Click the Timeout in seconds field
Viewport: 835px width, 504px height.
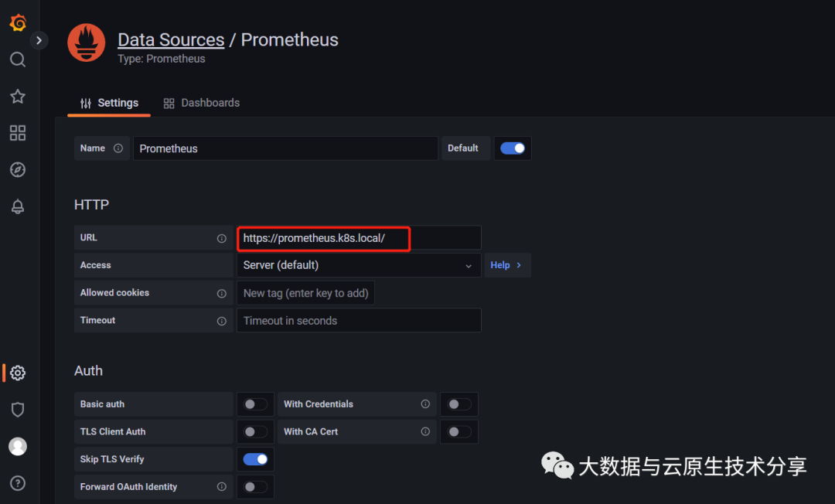click(358, 321)
